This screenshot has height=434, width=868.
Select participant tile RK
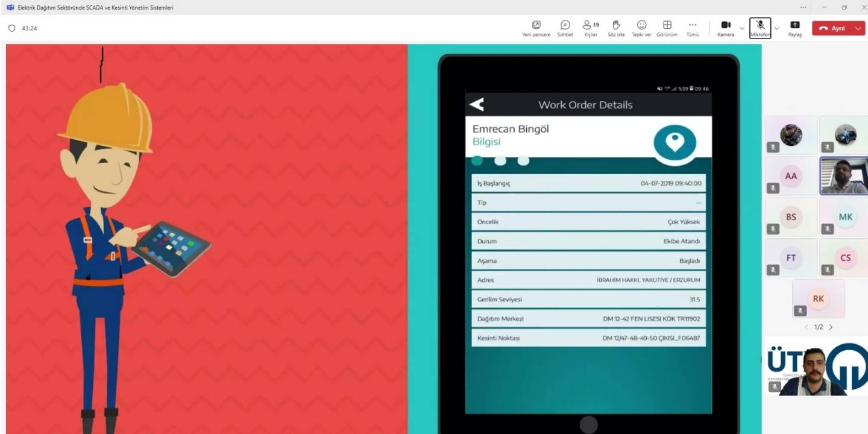[818, 298]
